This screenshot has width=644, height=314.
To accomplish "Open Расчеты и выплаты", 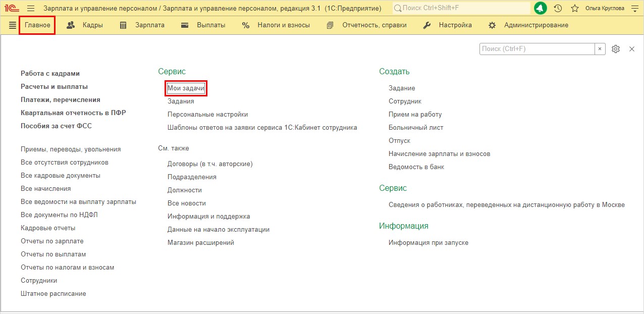I will coord(54,87).
